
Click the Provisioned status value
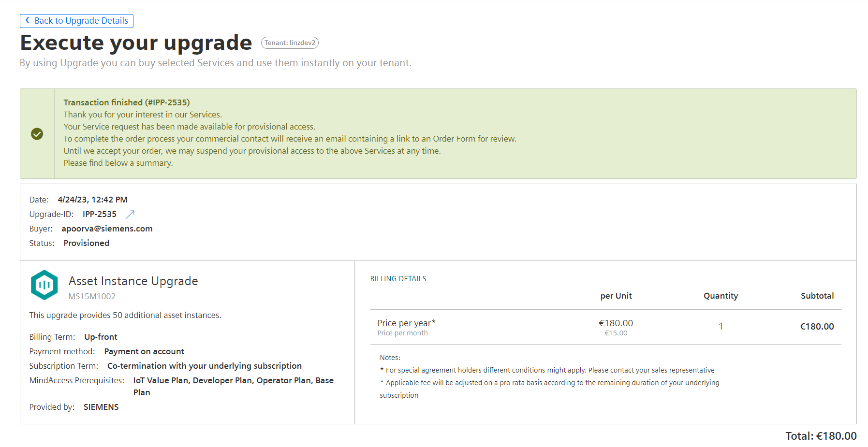click(x=87, y=243)
